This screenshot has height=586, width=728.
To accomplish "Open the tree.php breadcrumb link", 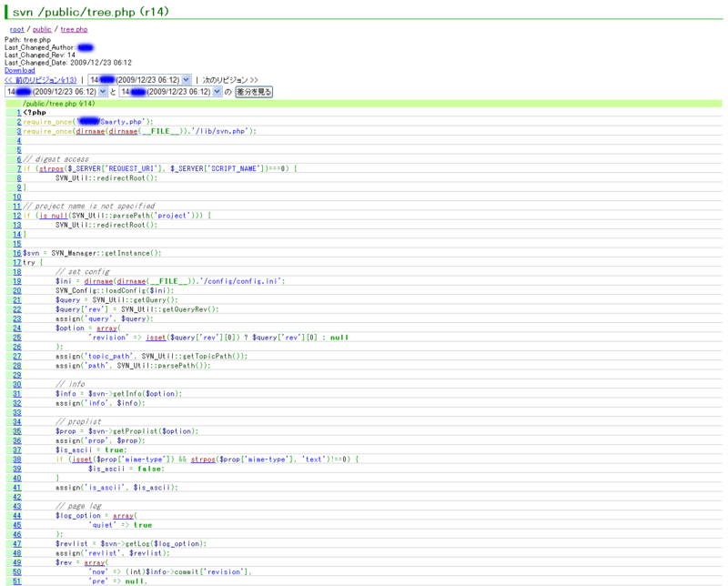I will (74, 29).
